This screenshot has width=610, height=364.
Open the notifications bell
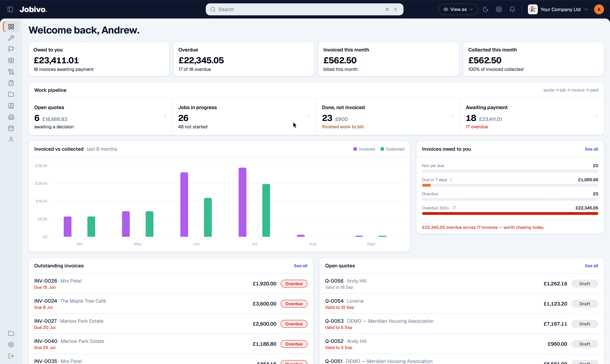tap(512, 9)
